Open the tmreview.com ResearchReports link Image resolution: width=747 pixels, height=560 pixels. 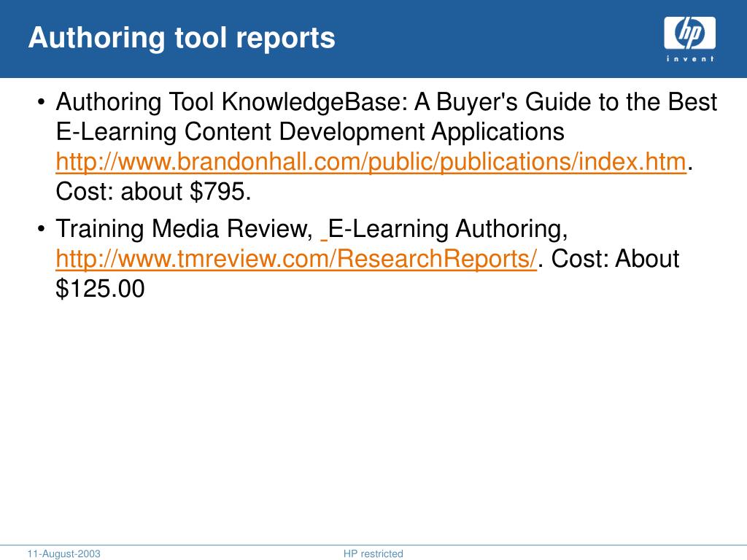[296, 259]
